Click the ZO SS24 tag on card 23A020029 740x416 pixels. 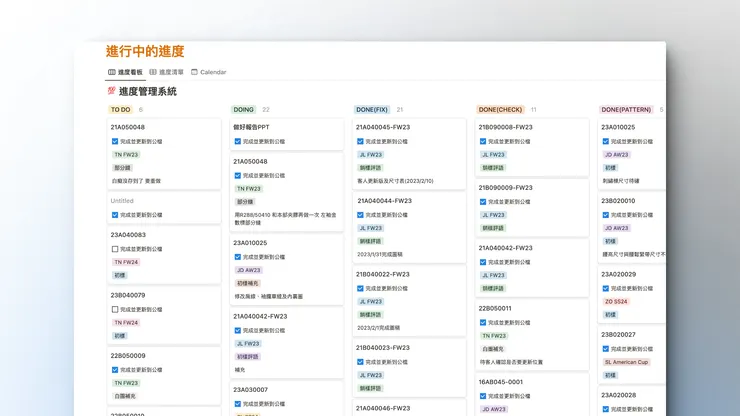[616, 302]
